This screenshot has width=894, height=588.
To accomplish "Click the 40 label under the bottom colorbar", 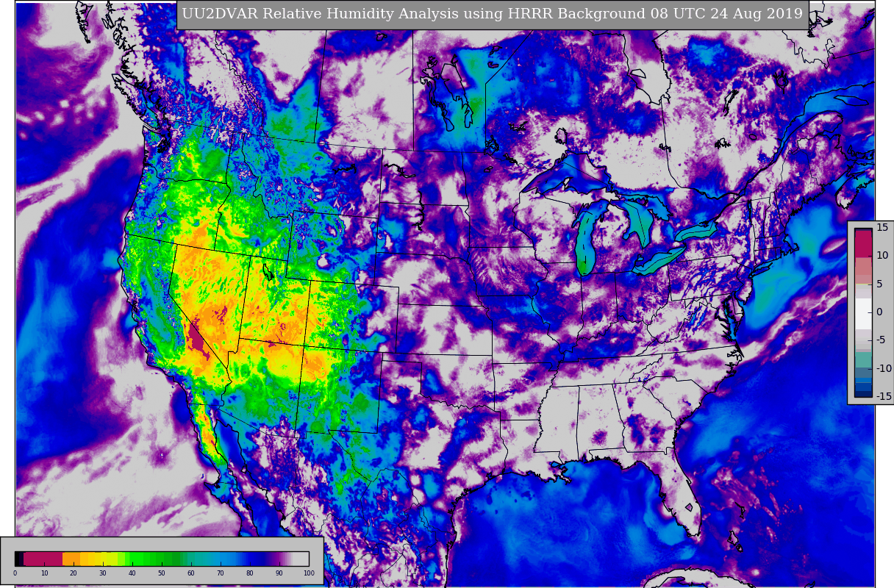I will click(x=132, y=573).
